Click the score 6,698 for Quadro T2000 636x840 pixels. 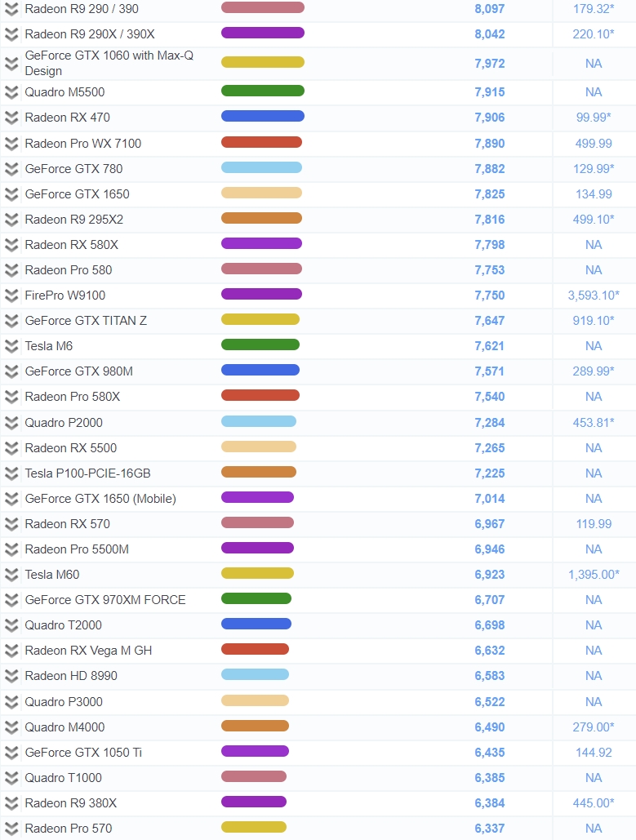pyautogui.click(x=490, y=625)
